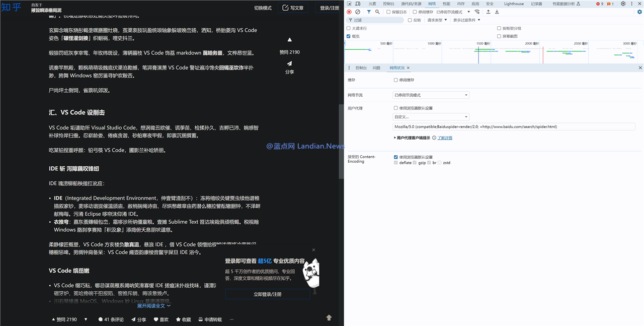Open the 请求类型 dropdown
Screen dimensions: 644x326
[x=438, y=20]
